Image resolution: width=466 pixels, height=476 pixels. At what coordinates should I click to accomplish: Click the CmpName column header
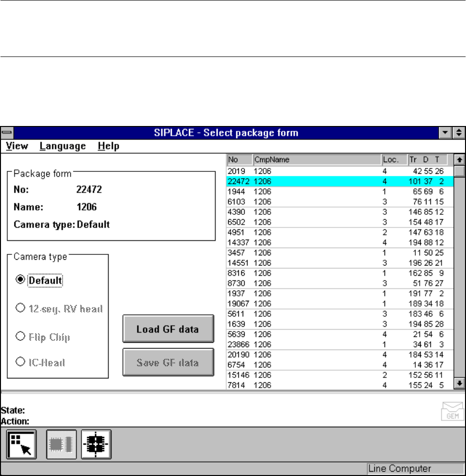click(317, 160)
